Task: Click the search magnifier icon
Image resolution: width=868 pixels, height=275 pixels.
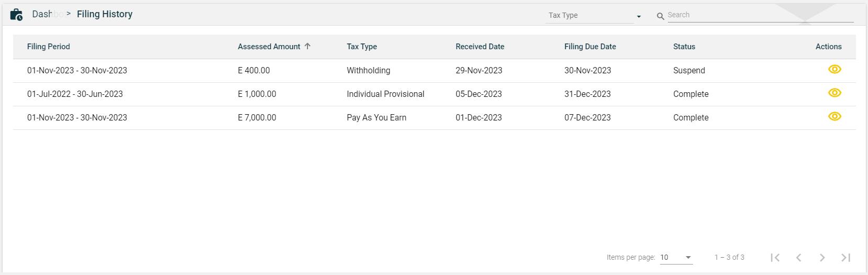Action: tap(661, 16)
